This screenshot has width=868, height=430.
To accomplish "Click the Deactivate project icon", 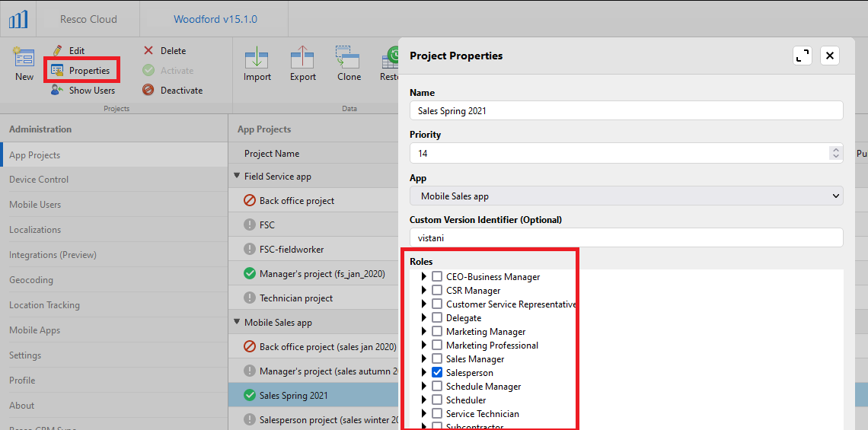I will 148,91.
